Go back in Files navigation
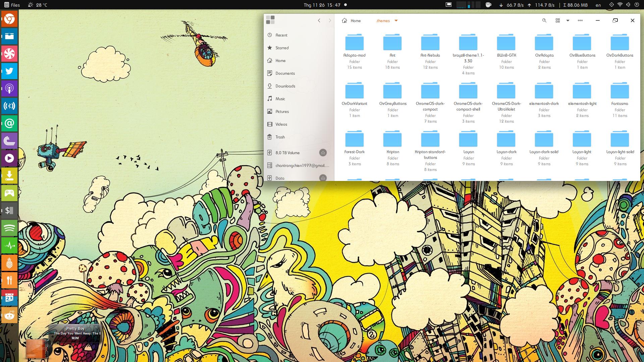This screenshot has height=362, width=644. (319, 20)
